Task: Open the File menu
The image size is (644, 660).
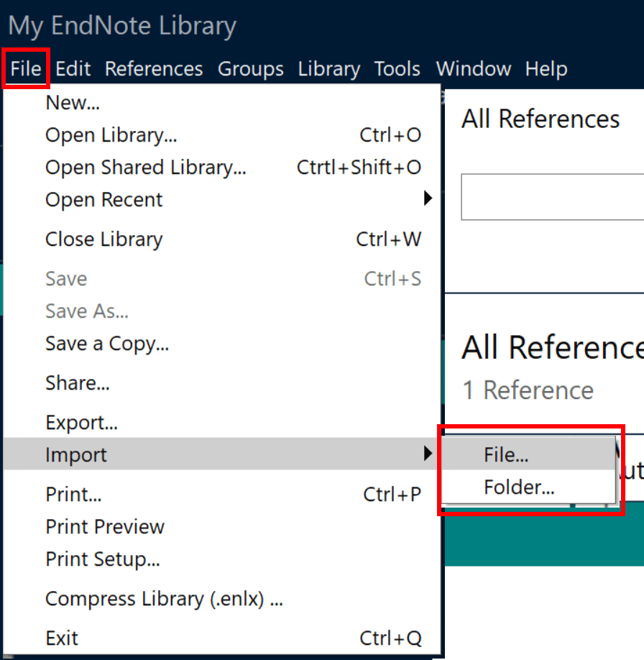Action: (26, 69)
